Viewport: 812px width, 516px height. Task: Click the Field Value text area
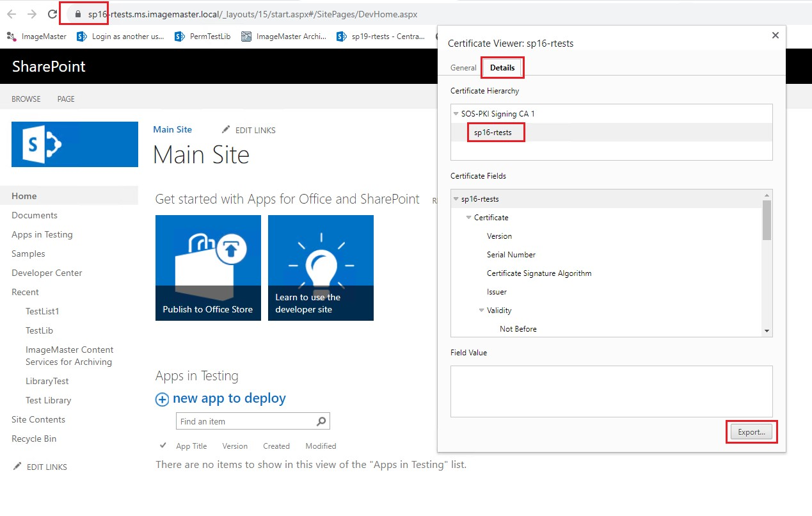(611, 391)
